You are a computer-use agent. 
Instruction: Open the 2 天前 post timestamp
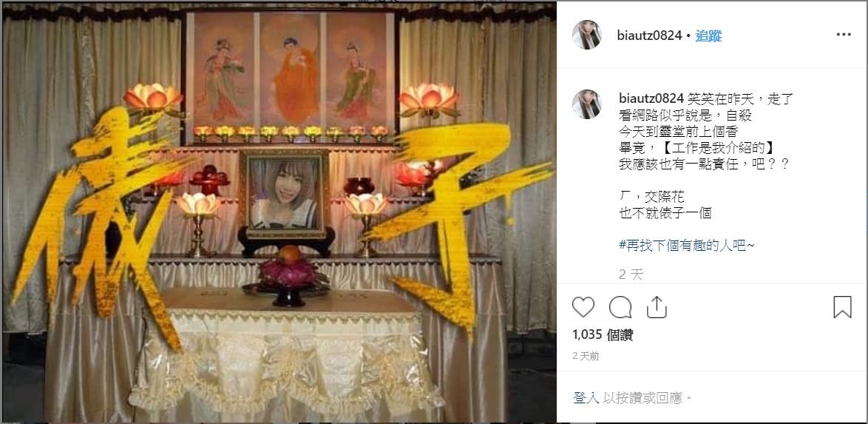(586, 356)
